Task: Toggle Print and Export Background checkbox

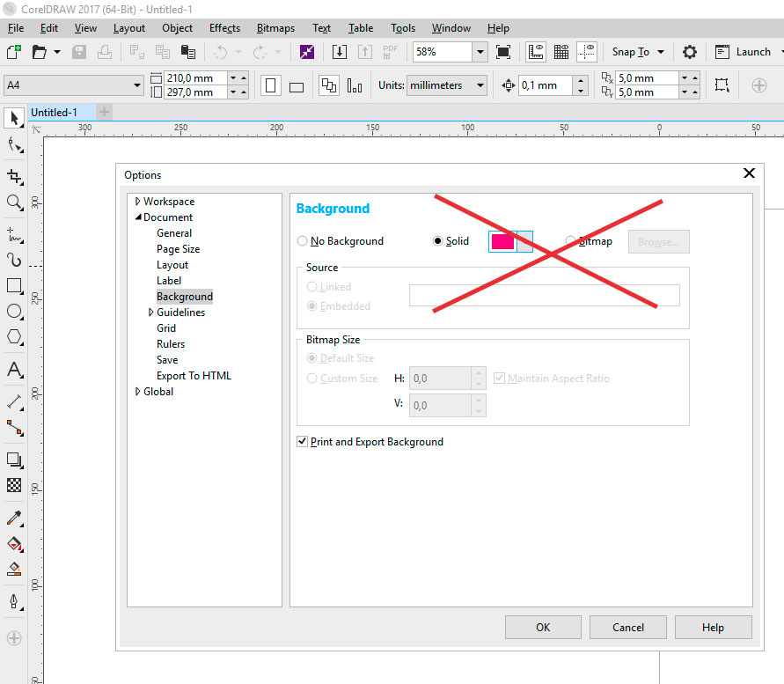Action: click(302, 441)
